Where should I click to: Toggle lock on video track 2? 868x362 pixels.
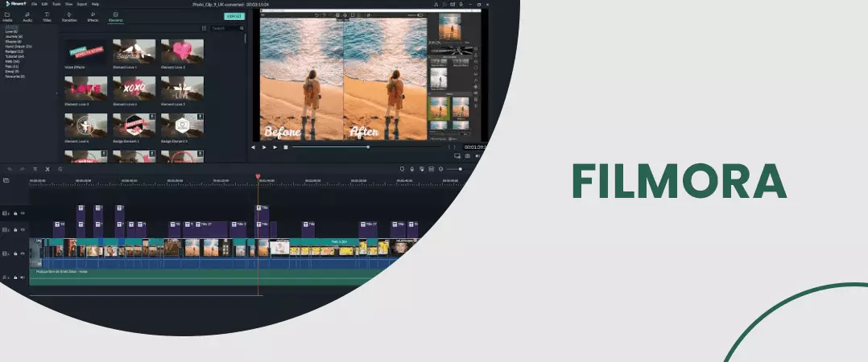tap(15, 229)
